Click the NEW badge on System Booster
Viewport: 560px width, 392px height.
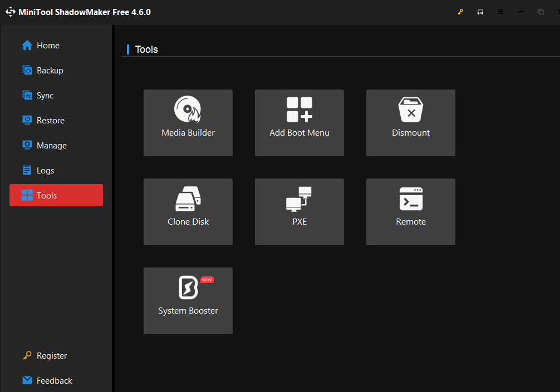coord(207,280)
